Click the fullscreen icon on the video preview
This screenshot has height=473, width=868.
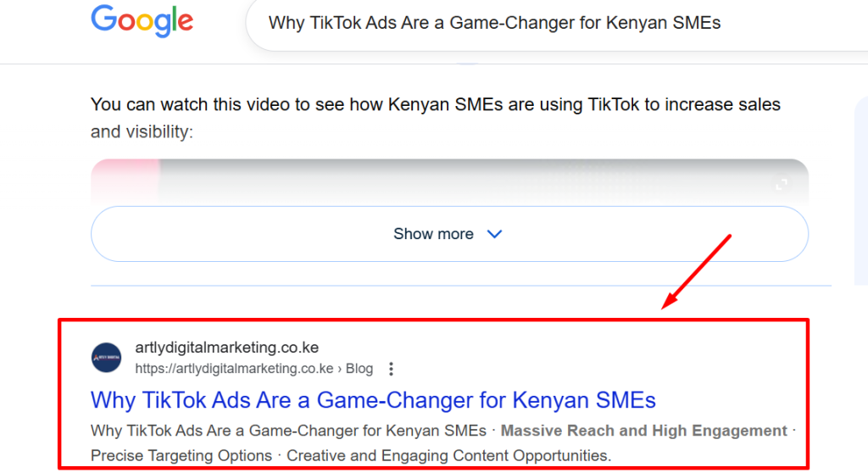point(782,183)
